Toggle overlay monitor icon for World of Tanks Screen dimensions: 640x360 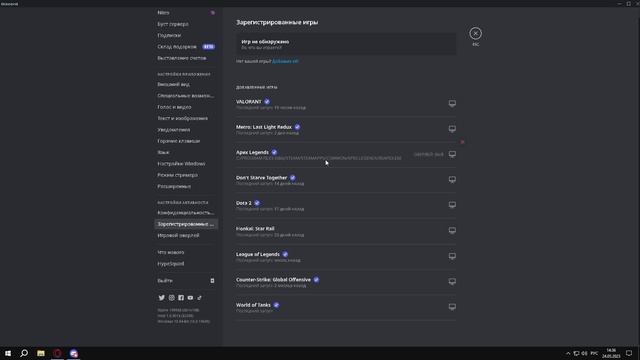[452, 307]
